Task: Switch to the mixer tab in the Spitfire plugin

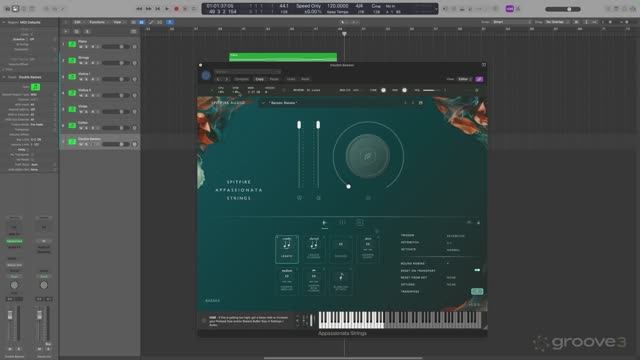Action: tap(342, 222)
